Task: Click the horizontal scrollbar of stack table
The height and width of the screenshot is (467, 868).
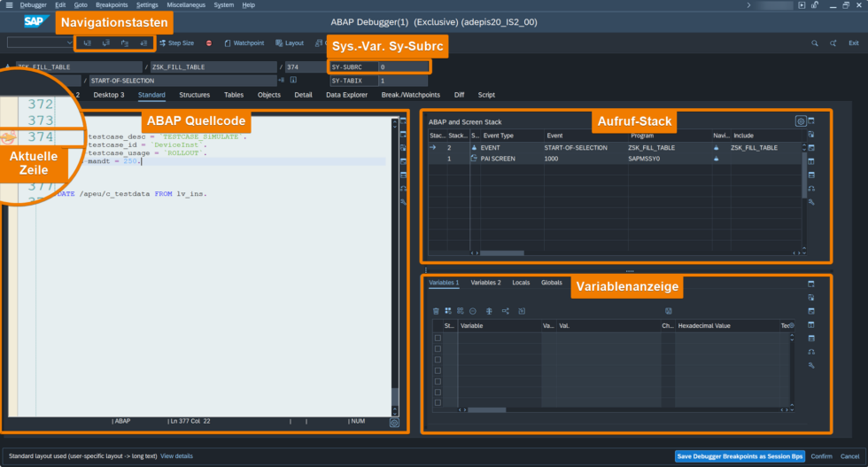Action: coord(501,253)
